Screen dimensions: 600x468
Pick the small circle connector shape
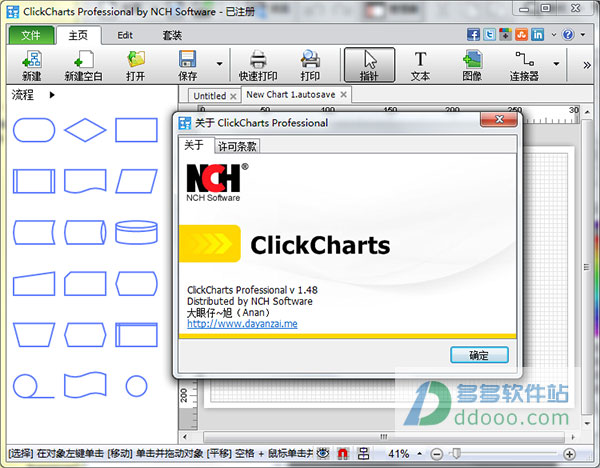pos(136,386)
